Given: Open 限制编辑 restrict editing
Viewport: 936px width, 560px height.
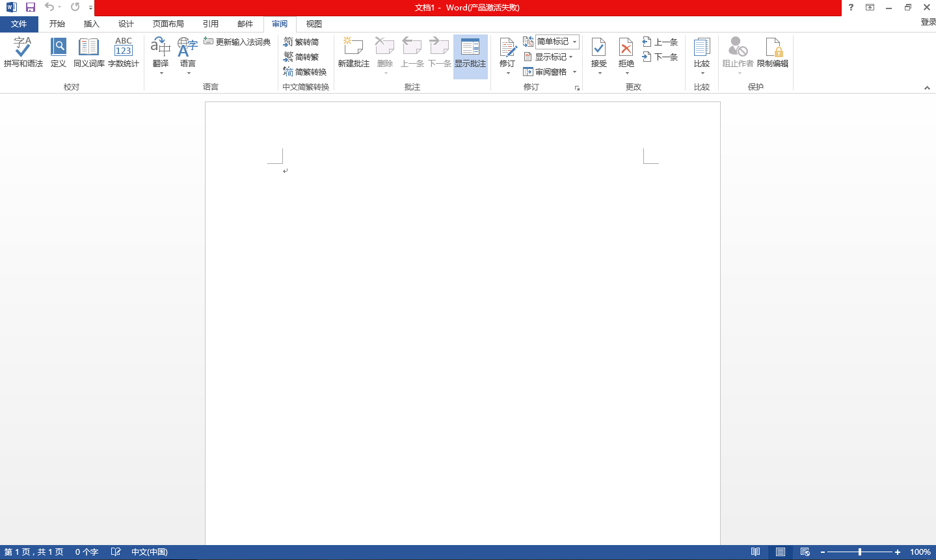Looking at the screenshot, I should point(773,53).
